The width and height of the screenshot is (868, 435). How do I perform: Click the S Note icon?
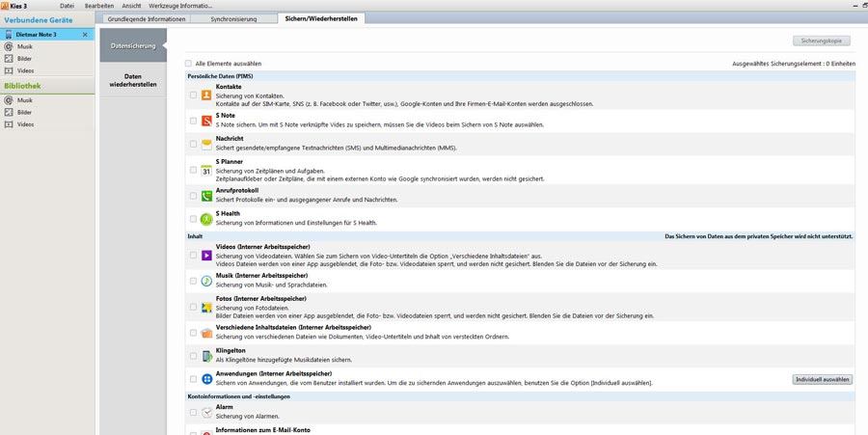pyautogui.click(x=206, y=121)
